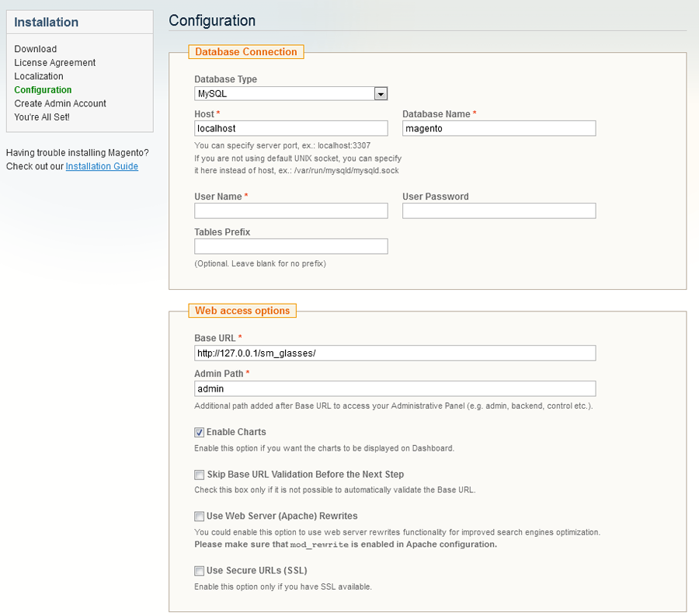Click the Base URL field
This screenshot has height=616, width=699.
(x=395, y=353)
